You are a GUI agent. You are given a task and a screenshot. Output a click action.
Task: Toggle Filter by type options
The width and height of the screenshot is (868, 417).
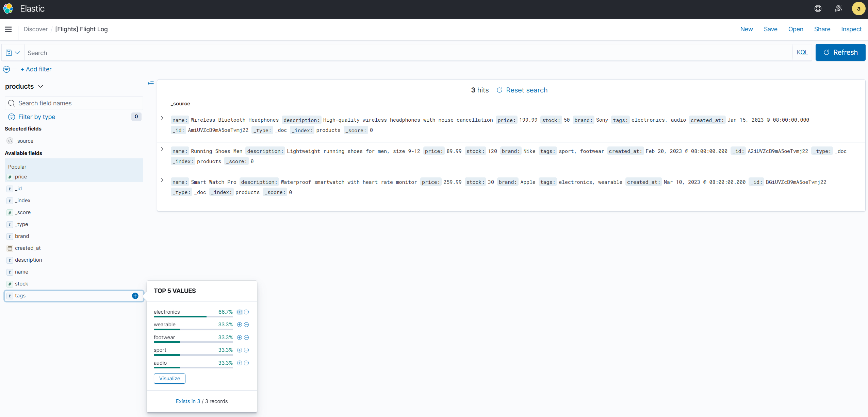[x=37, y=117]
